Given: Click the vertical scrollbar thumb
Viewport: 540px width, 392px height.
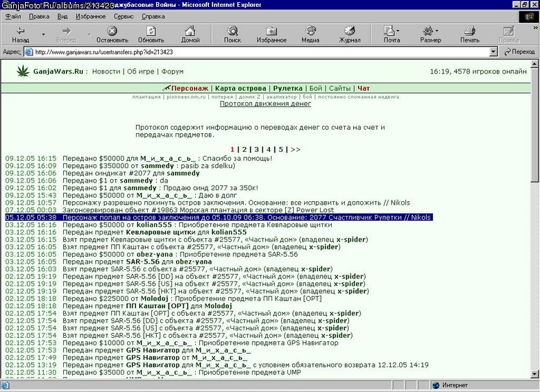Looking at the screenshot, I should point(534,125).
